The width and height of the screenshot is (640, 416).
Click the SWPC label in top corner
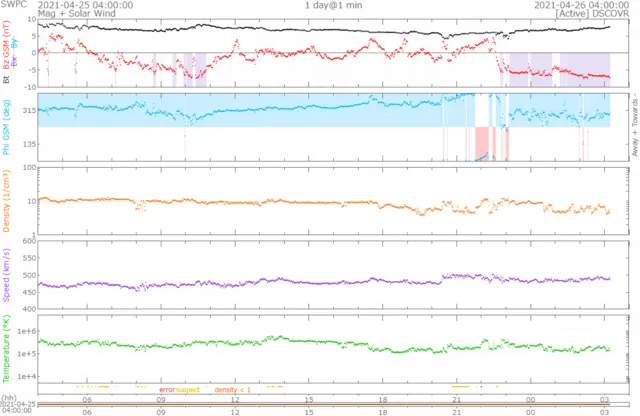(13, 5)
